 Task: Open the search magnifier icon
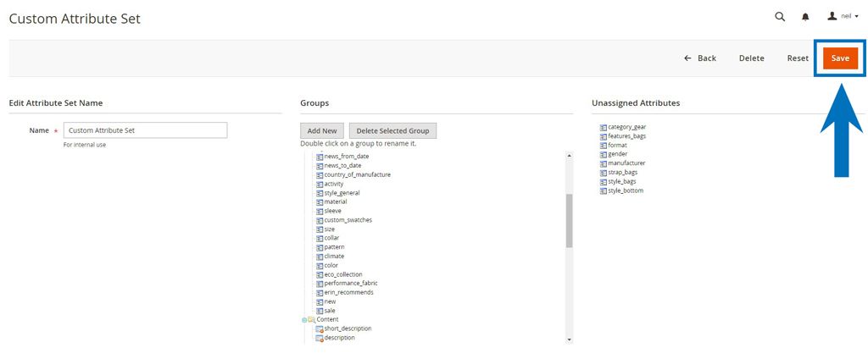pos(780,17)
